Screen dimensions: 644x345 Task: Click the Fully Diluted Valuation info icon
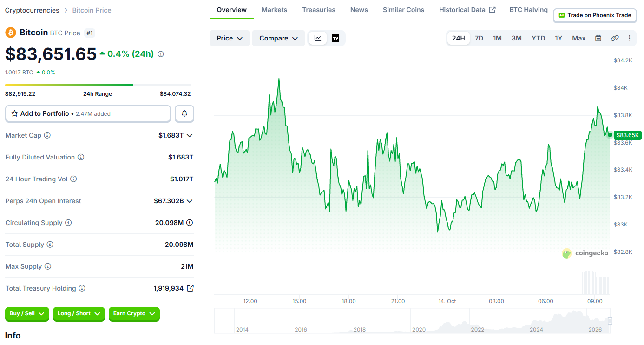81,157
